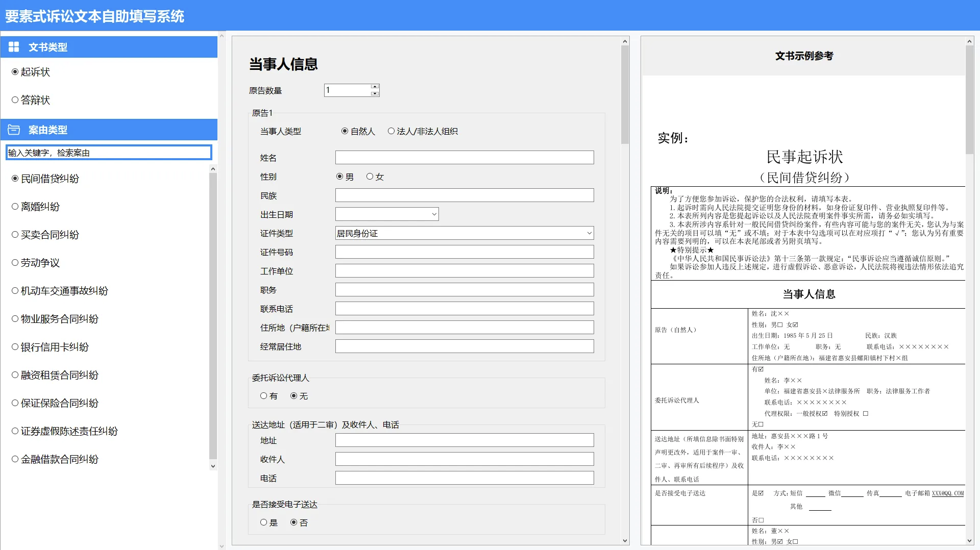
Task: Click the 文书类型 section header
Action: [109, 47]
